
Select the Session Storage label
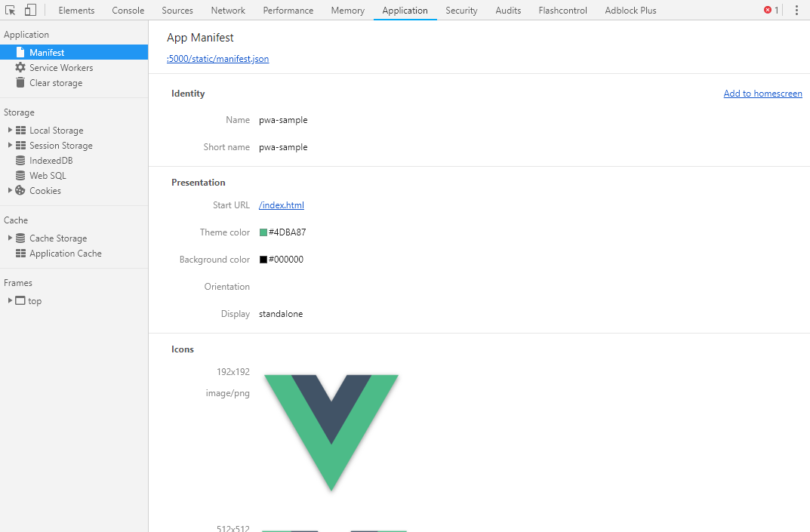(x=61, y=145)
